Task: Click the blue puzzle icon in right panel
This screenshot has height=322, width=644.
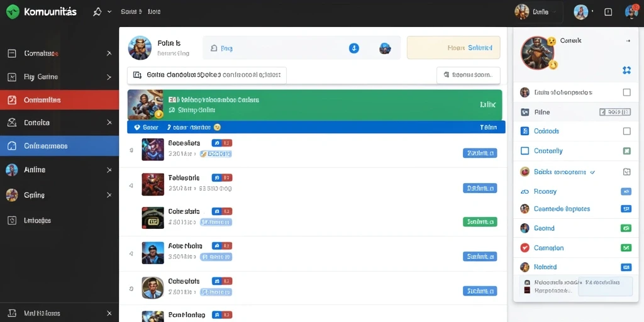Action: [626, 70]
